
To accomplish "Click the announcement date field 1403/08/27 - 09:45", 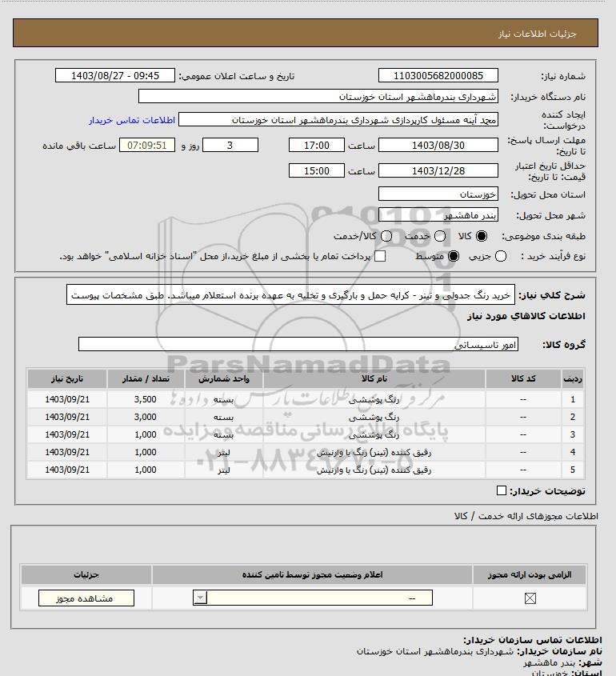I will pyautogui.click(x=115, y=75).
